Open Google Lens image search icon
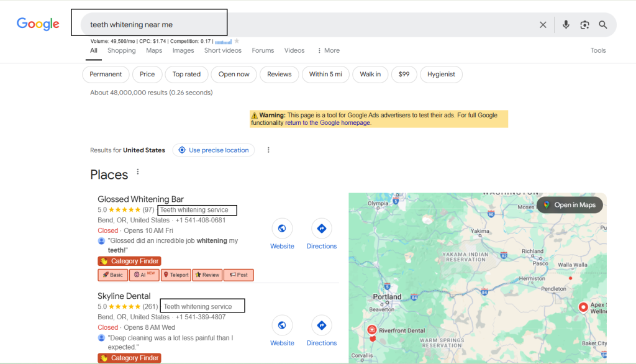The image size is (636, 364). click(584, 25)
